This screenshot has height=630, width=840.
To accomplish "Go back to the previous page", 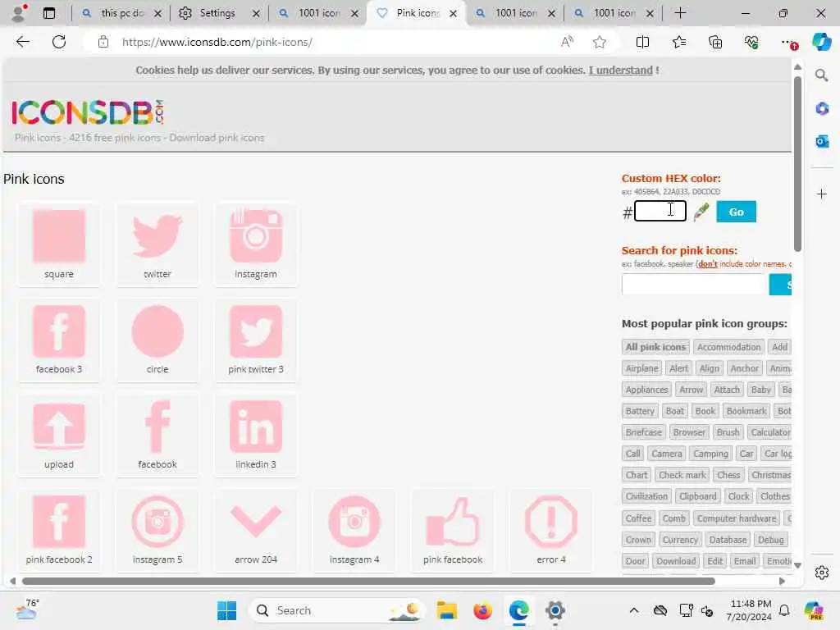I will click(22, 42).
